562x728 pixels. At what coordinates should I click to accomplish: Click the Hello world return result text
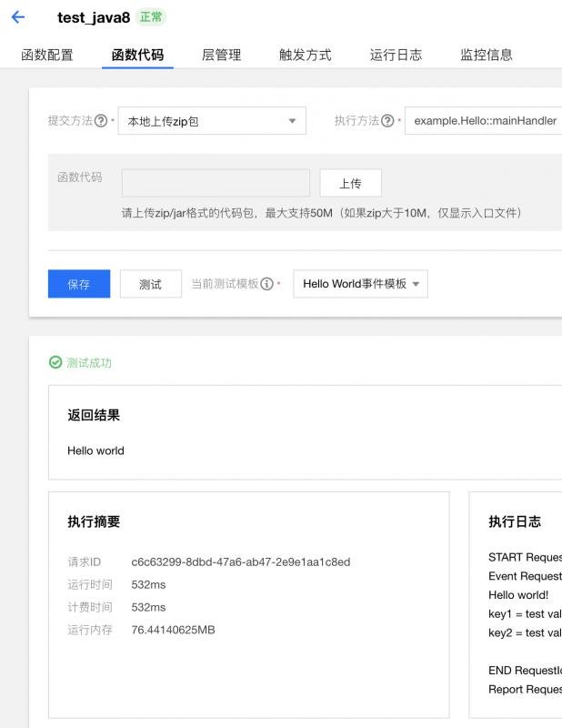point(95,450)
